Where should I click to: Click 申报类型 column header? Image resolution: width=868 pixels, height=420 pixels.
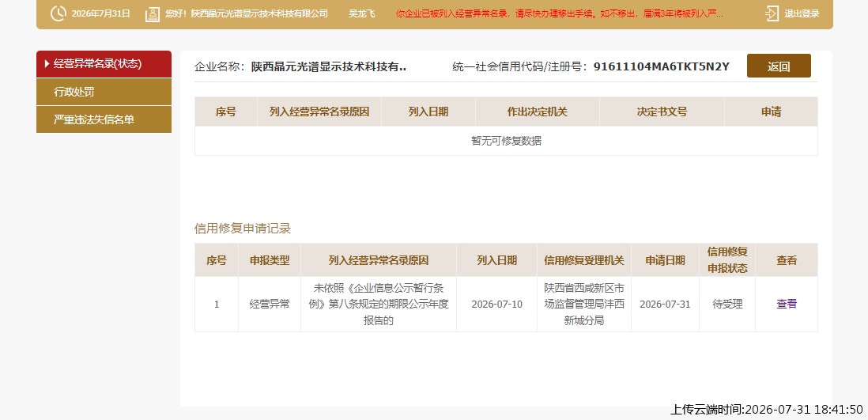[x=270, y=260]
